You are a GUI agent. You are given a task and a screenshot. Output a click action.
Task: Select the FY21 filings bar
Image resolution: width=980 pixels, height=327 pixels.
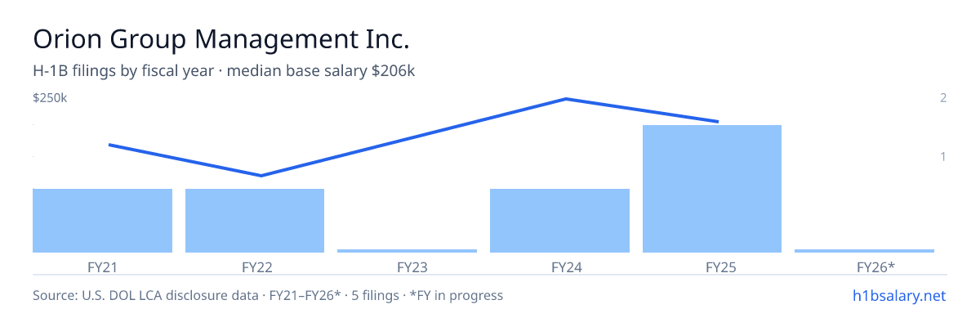(x=102, y=221)
